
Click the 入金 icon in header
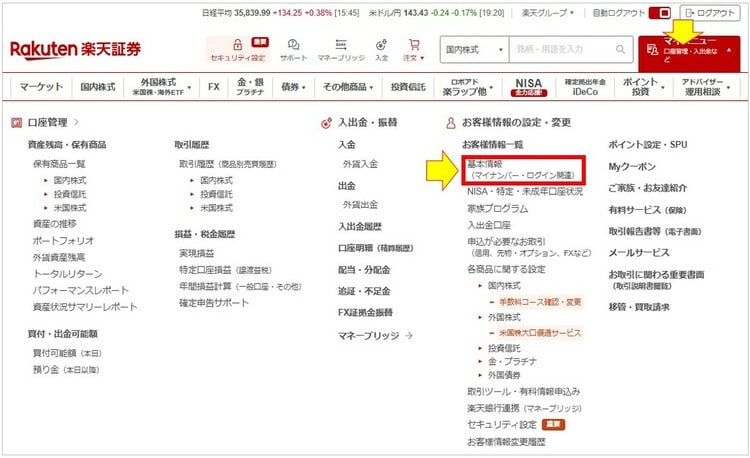(381, 45)
